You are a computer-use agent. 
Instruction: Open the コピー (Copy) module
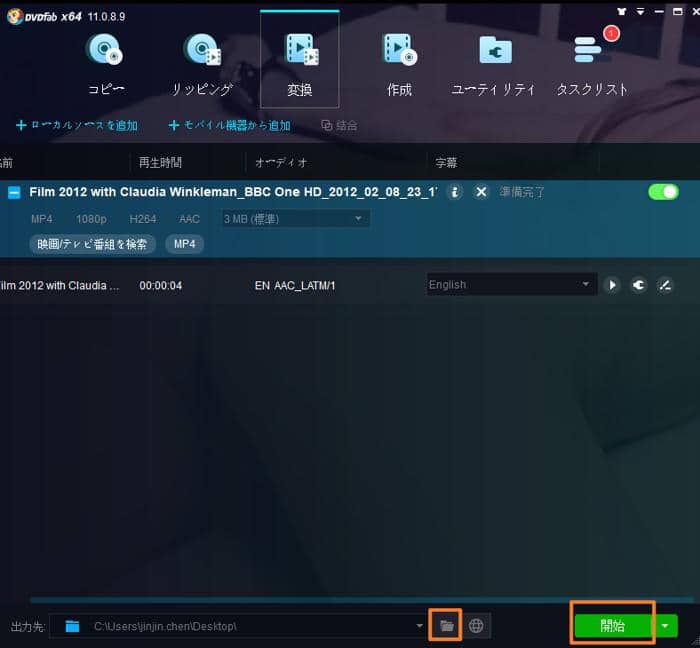coord(105,64)
